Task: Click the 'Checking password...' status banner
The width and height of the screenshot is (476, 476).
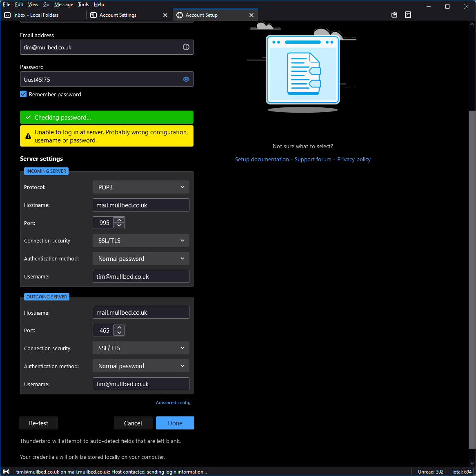Action: (107, 117)
